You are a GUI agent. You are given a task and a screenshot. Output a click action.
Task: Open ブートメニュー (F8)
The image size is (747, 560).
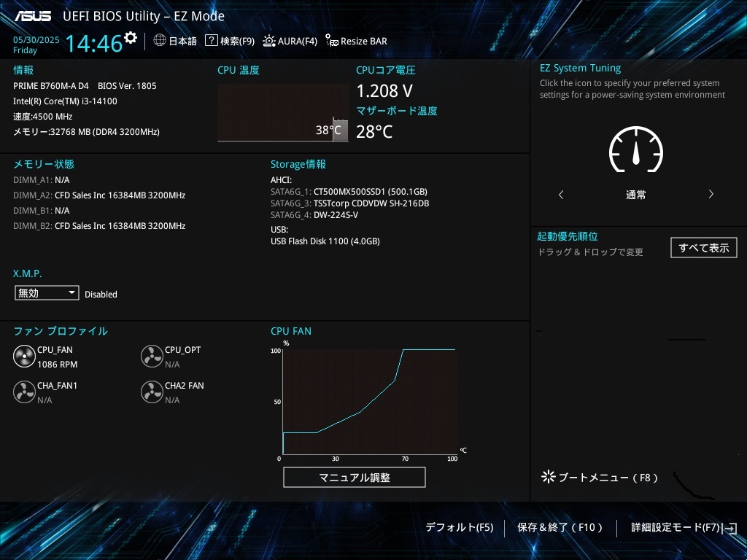(608, 477)
